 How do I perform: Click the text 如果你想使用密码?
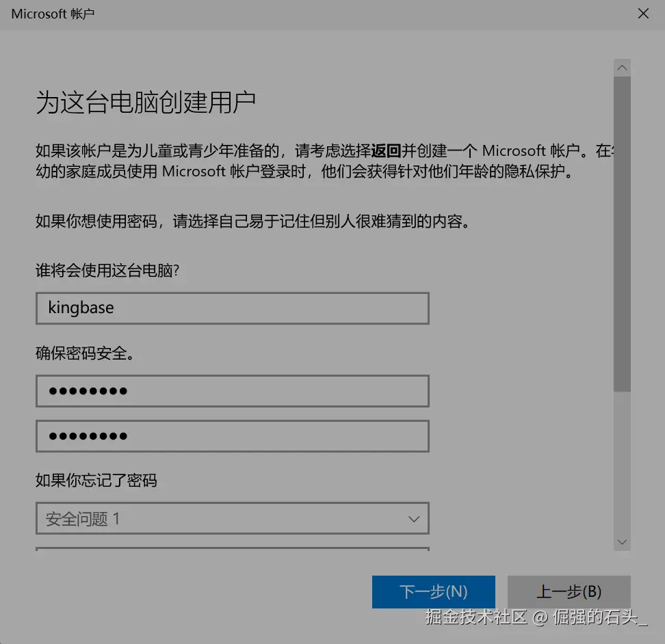click(x=96, y=222)
